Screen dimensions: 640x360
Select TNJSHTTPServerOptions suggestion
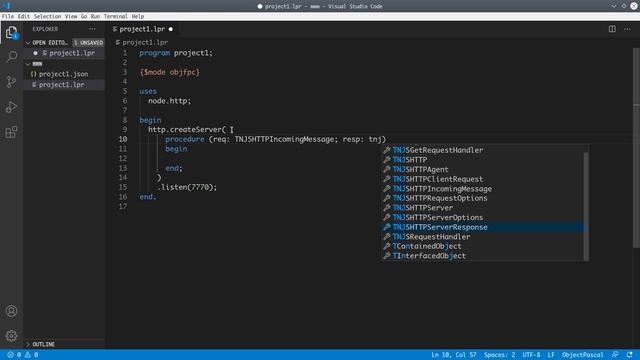point(483,218)
